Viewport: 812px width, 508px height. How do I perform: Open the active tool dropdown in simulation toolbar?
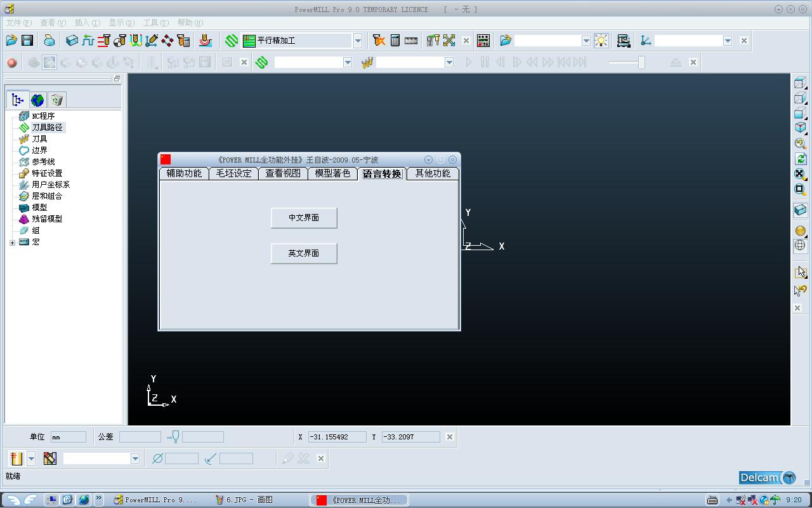pyautogui.click(x=449, y=62)
